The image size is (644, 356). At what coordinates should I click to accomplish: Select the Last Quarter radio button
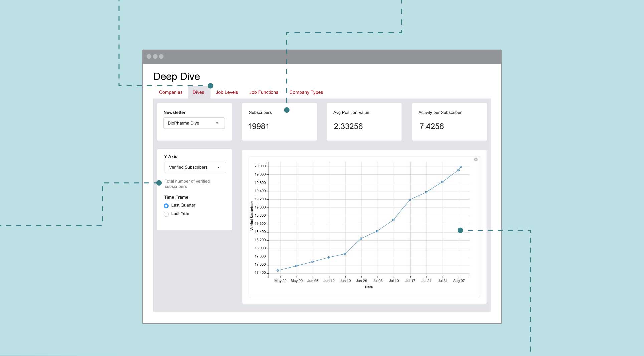tap(166, 206)
